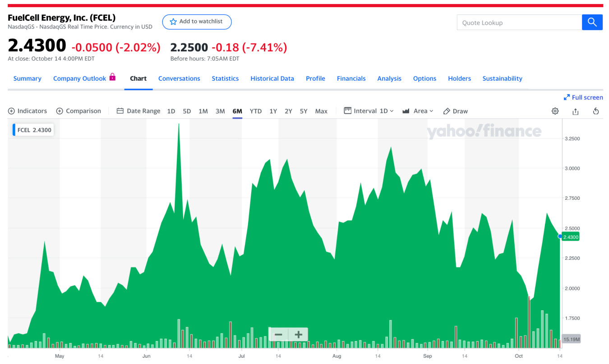The height and width of the screenshot is (364, 609).
Task: Open the Analysis tab
Action: coord(389,78)
